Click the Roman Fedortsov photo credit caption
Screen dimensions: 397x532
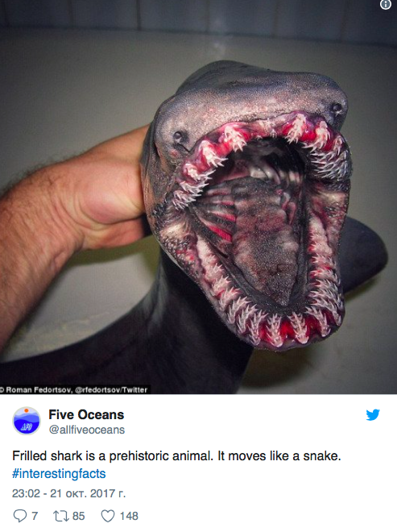click(x=74, y=389)
